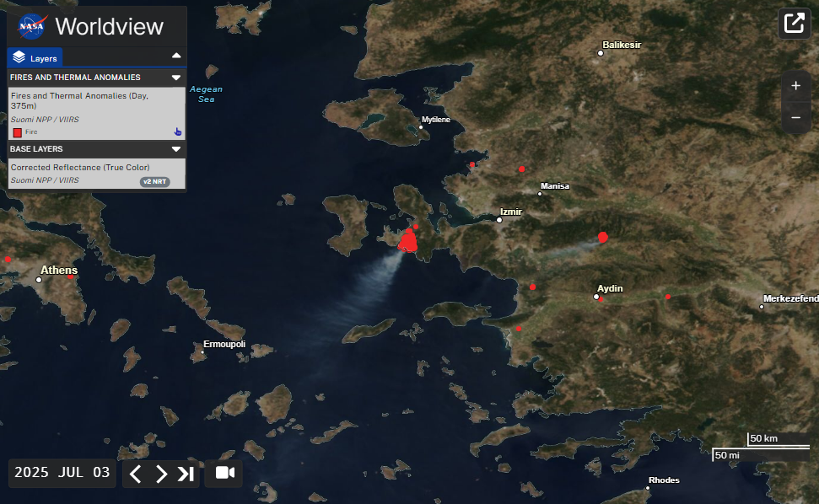
Task: Click the large fire cluster west of Izmir
Action: point(407,242)
